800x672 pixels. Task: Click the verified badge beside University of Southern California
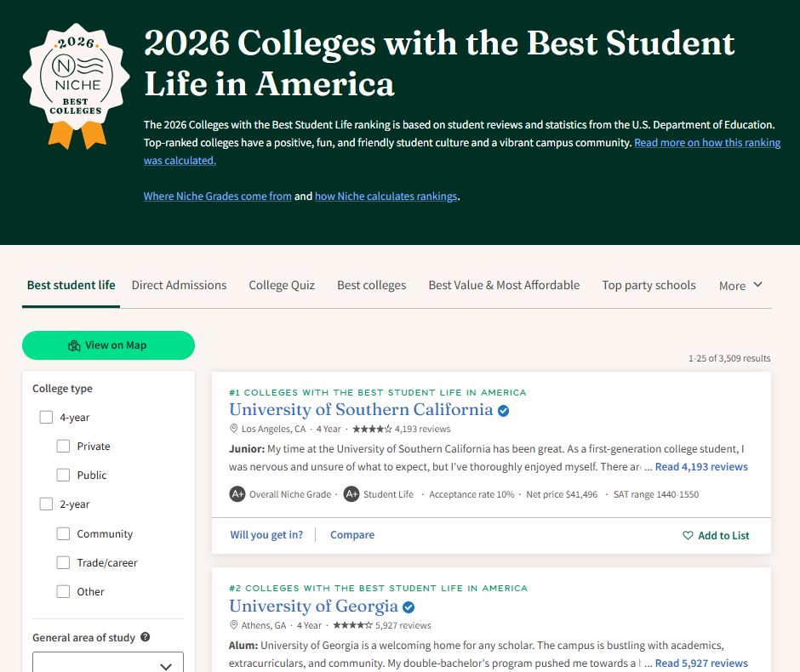tap(504, 411)
